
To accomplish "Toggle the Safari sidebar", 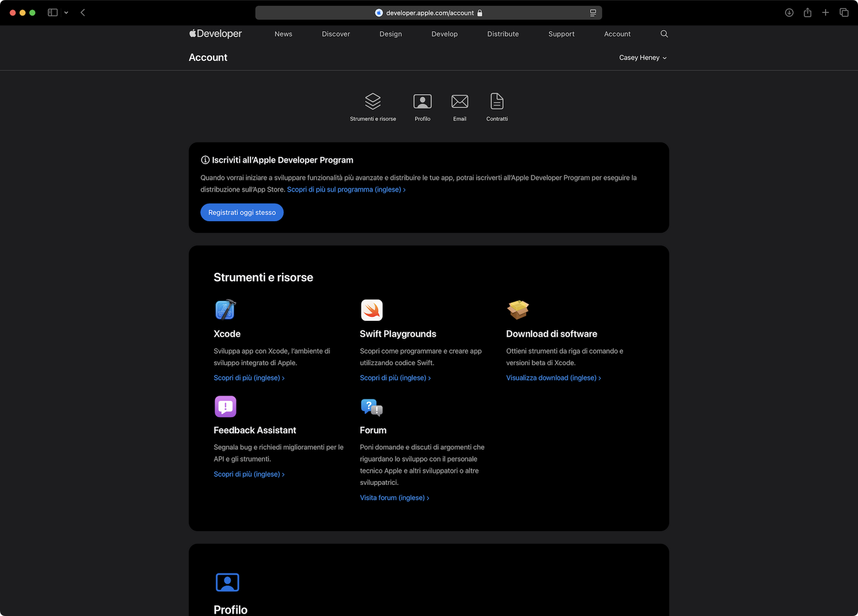I will (x=52, y=13).
